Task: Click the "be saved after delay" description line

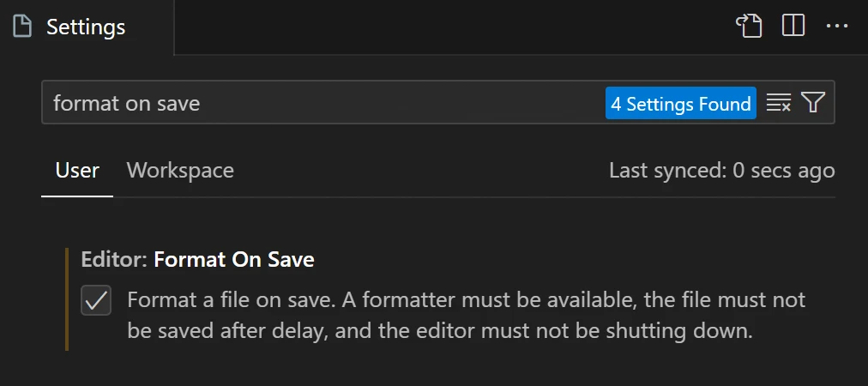Action: [x=439, y=330]
